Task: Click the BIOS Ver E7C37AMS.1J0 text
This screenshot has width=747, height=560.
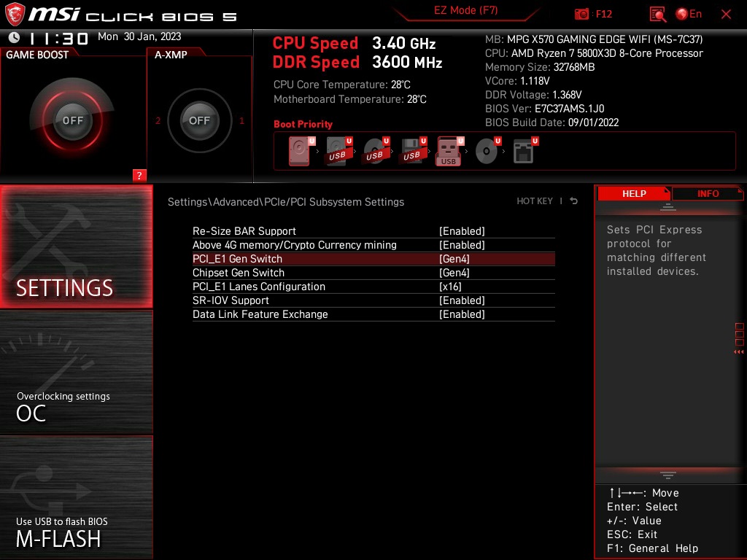Action: [544, 109]
